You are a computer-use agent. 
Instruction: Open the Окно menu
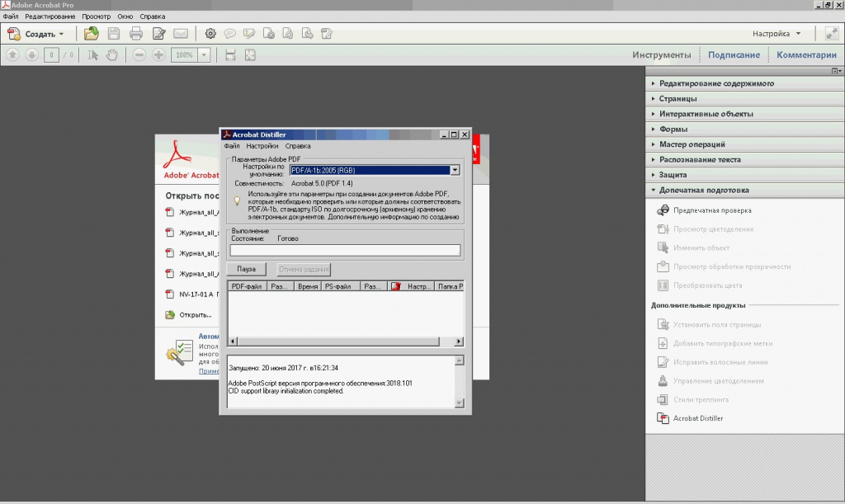[x=125, y=16]
